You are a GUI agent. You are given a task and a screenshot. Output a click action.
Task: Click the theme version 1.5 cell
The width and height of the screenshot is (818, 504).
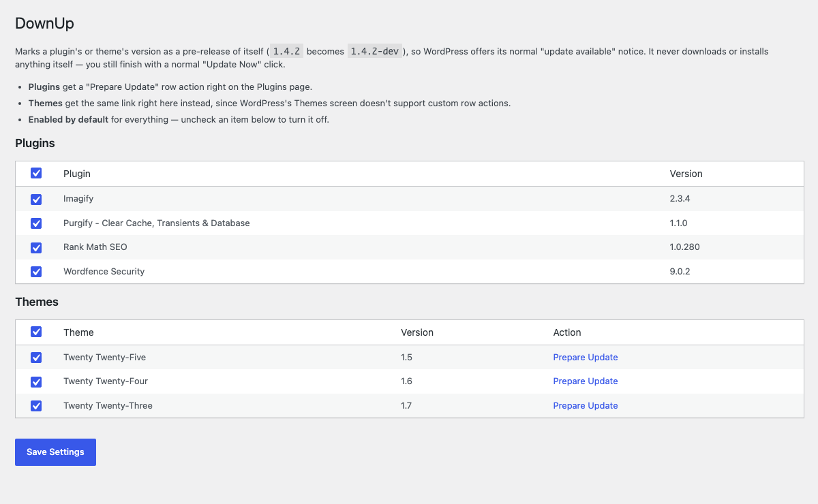(x=406, y=357)
